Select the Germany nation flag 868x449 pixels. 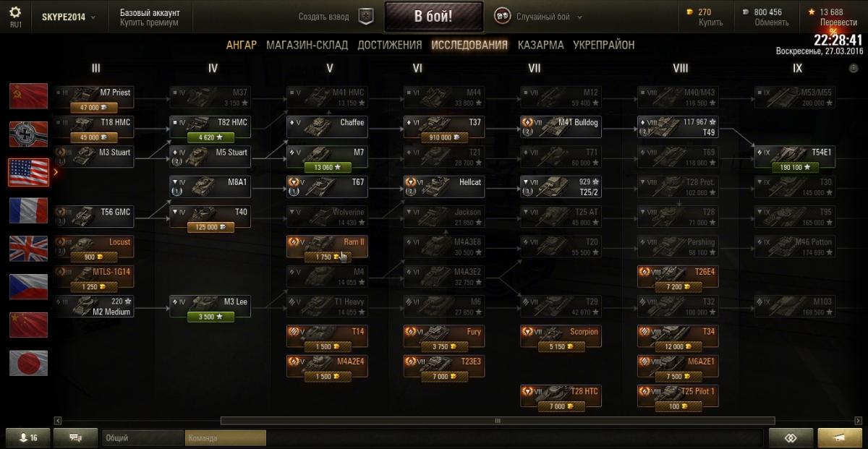pos(29,134)
